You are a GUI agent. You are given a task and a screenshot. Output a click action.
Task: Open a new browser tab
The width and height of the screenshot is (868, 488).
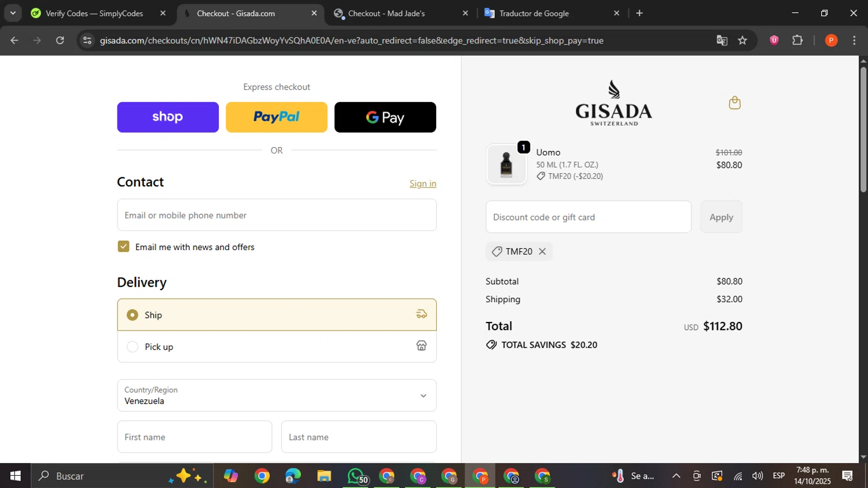pyautogui.click(x=639, y=13)
